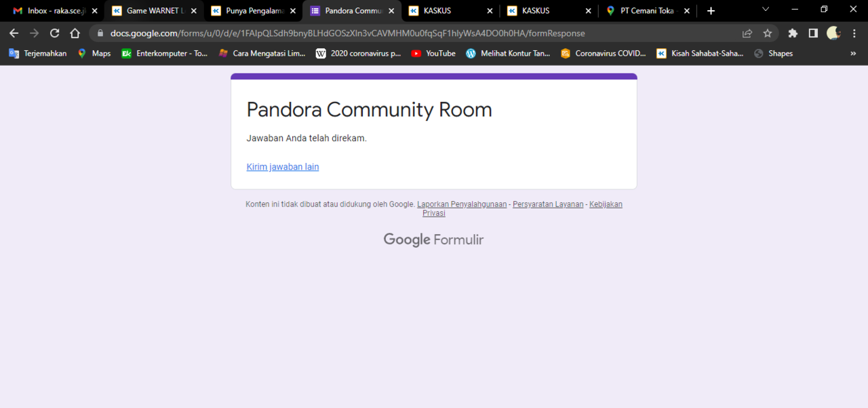Viewport: 868px width, 408px height.
Task: Open the Terjemahkan bookmark
Action: (x=38, y=54)
